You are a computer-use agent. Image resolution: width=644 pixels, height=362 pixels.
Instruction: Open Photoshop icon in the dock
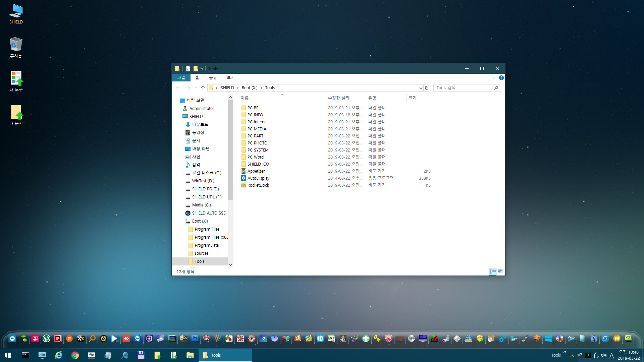click(x=195, y=339)
